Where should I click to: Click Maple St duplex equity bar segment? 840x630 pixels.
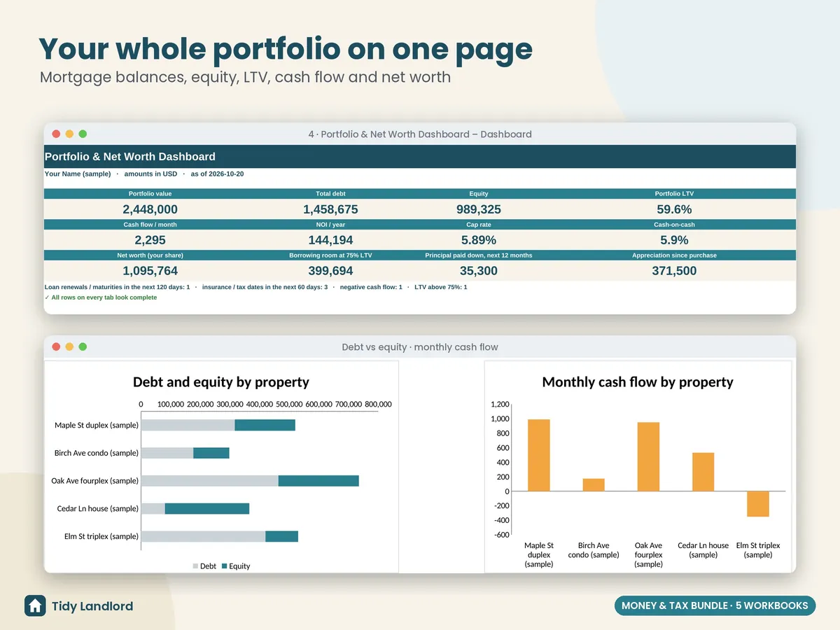pyautogui.click(x=265, y=425)
